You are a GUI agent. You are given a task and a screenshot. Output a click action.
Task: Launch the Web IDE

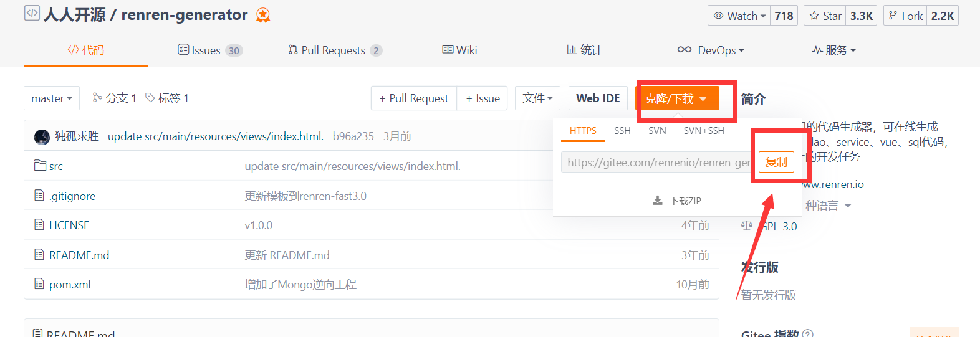click(x=598, y=98)
